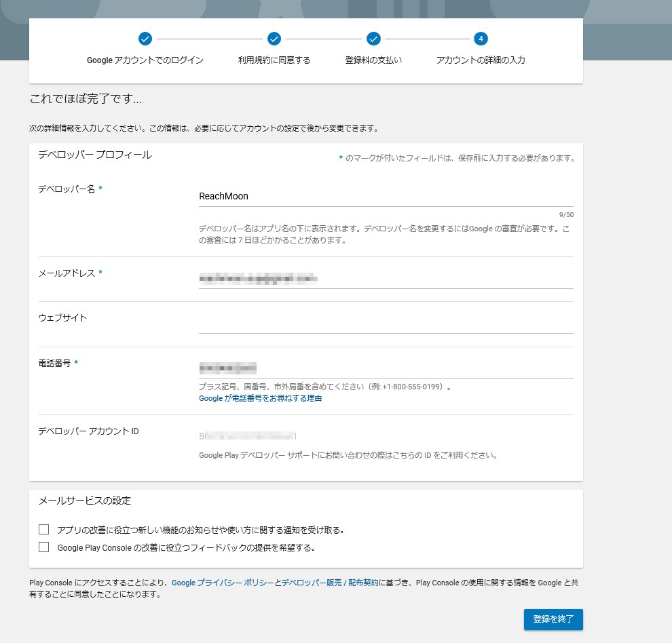Click the 'デベロッパー アカウント ID' label

coord(88,431)
